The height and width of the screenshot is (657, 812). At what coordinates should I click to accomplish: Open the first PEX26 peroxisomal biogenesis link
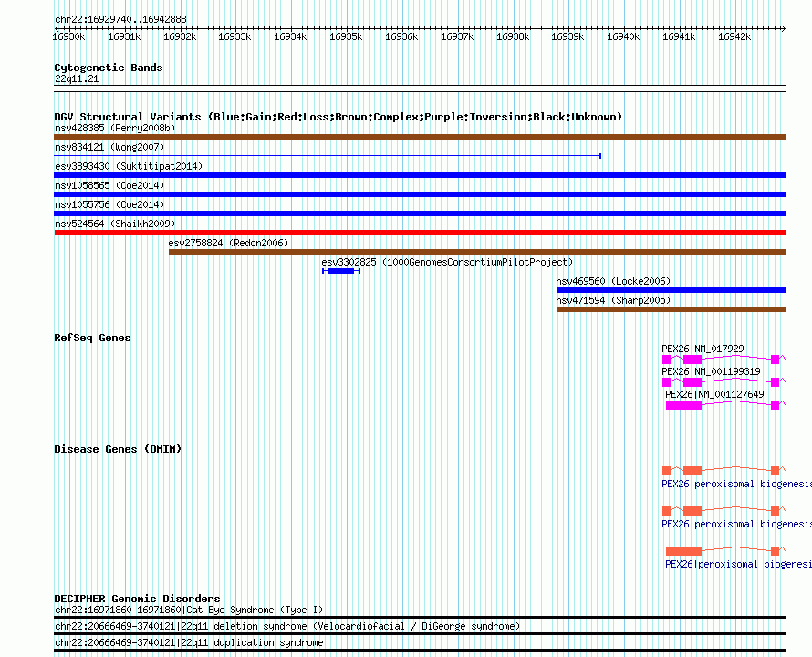pos(736,484)
